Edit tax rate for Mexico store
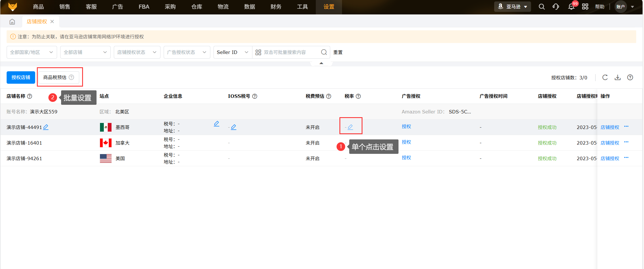644x269 pixels. pos(350,127)
